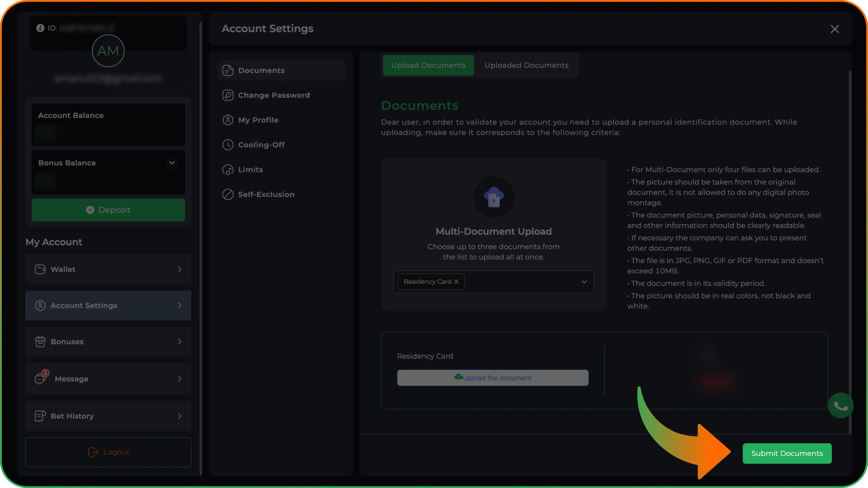This screenshot has width=868, height=488.
Task: Click Upload the document button
Action: [x=492, y=378]
